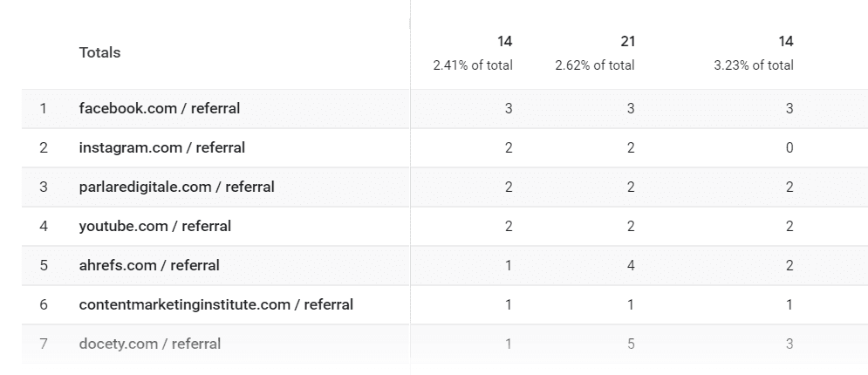Click the 0 value in instagram.com row

tap(789, 148)
